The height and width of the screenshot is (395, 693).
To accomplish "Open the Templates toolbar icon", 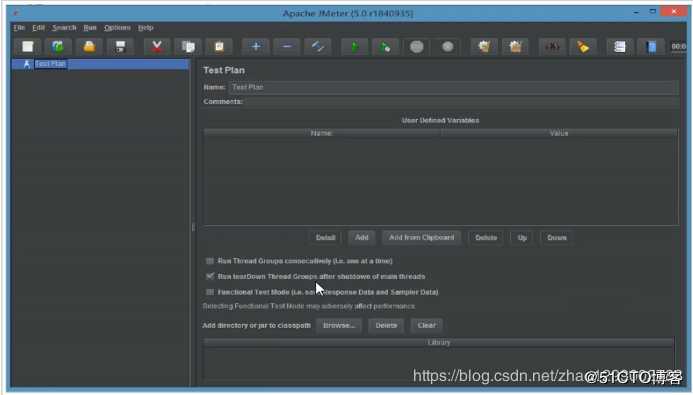I will [x=58, y=46].
